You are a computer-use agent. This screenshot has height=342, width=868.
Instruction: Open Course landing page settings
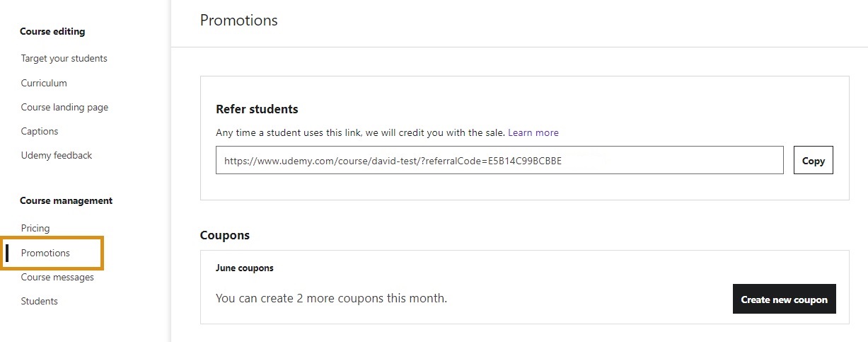click(x=64, y=108)
